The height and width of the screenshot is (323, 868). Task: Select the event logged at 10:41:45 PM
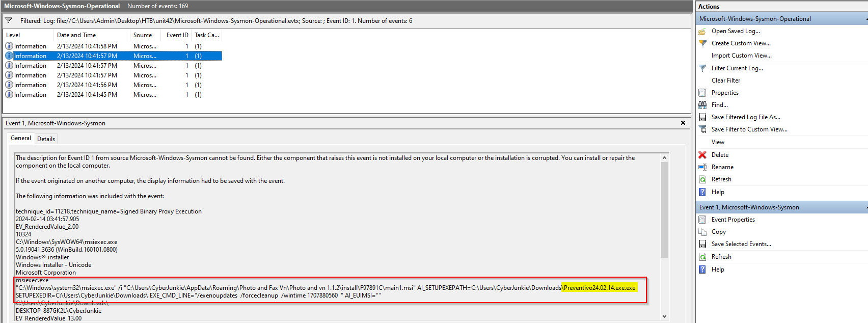click(x=87, y=95)
